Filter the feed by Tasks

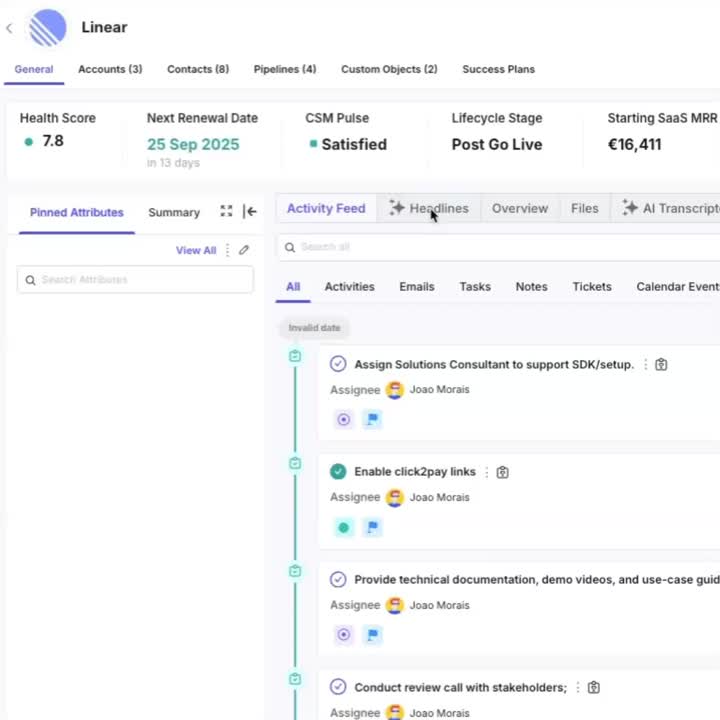pos(475,287)
